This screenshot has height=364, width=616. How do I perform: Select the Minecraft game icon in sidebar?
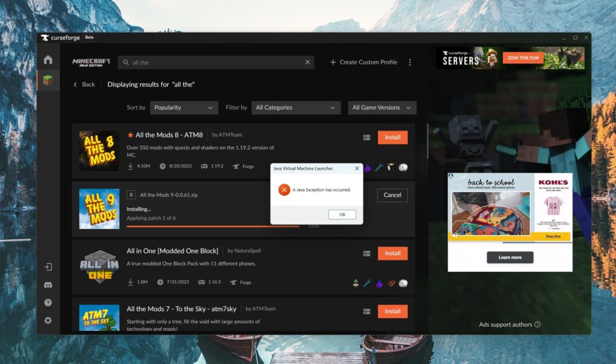48,80
